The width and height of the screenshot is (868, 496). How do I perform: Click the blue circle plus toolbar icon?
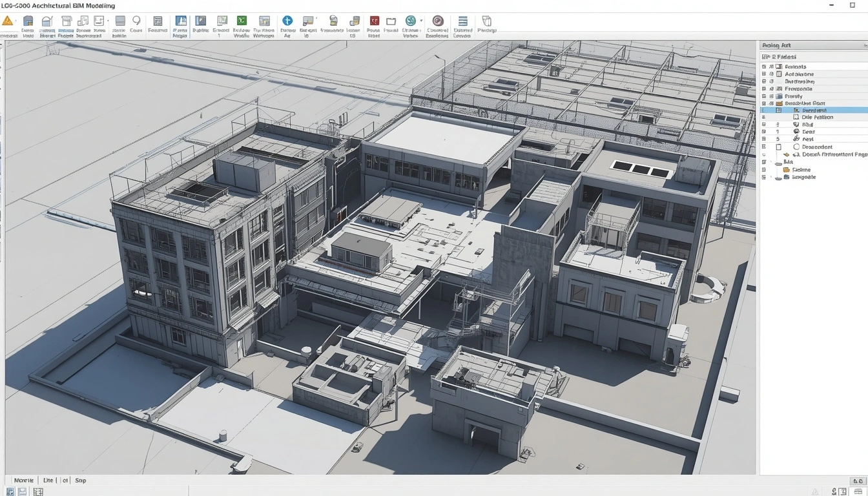(x=287, y=21)
